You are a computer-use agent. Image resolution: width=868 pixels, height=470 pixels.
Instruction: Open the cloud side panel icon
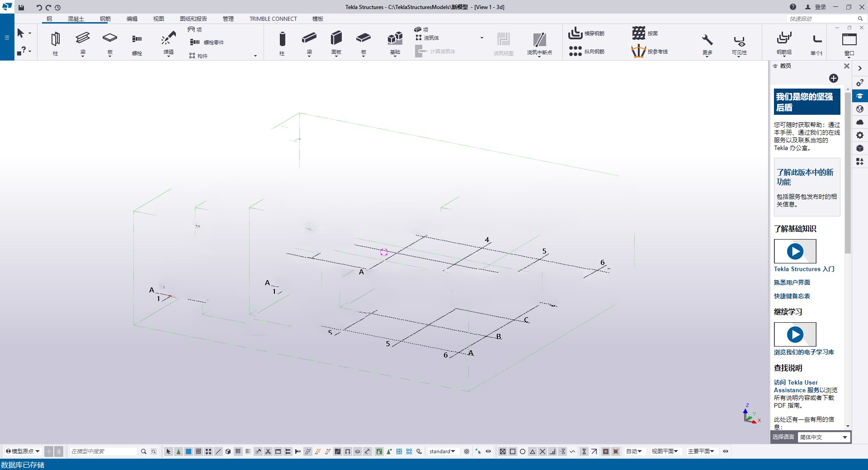(x=860, y=122)
